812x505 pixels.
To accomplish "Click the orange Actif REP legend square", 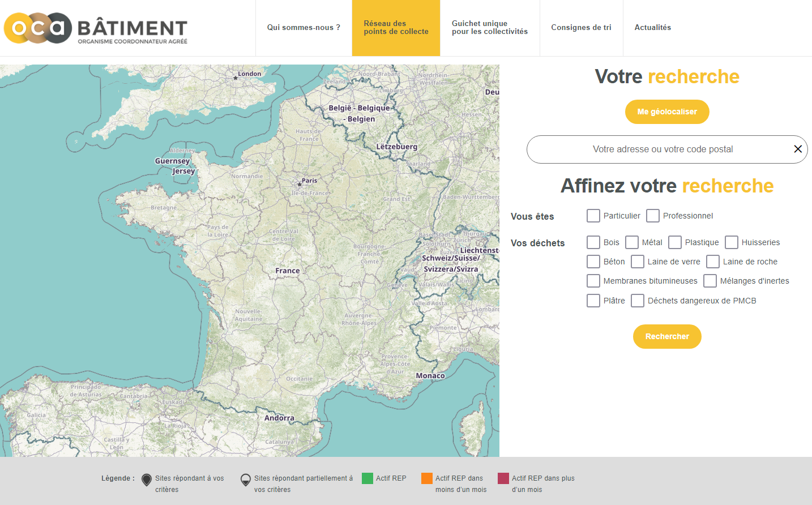I will [427, 478].
